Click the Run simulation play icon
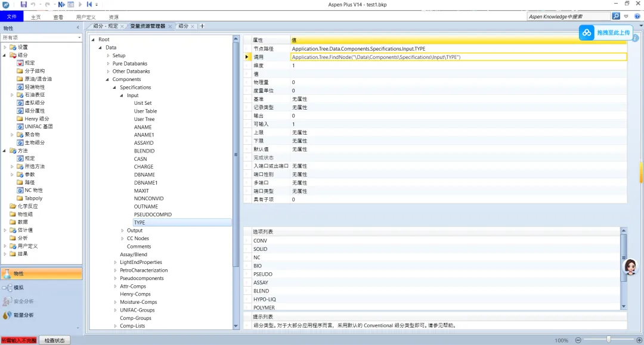Image resolution: width=644 pixels, height=345 pixels. click(x=80, y=5)
